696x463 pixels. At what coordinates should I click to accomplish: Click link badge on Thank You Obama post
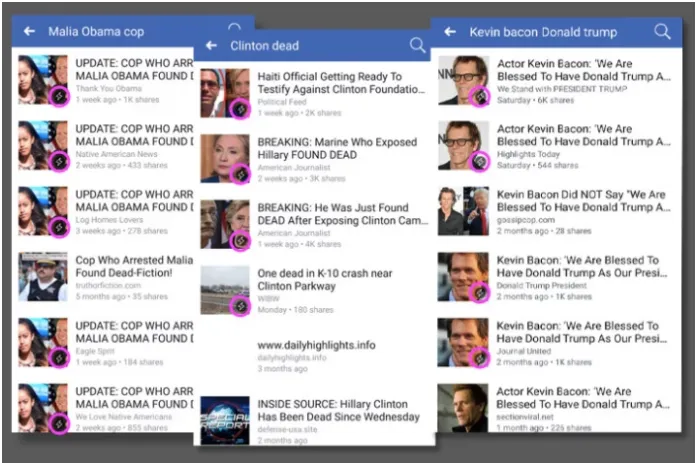pos(59,96)
